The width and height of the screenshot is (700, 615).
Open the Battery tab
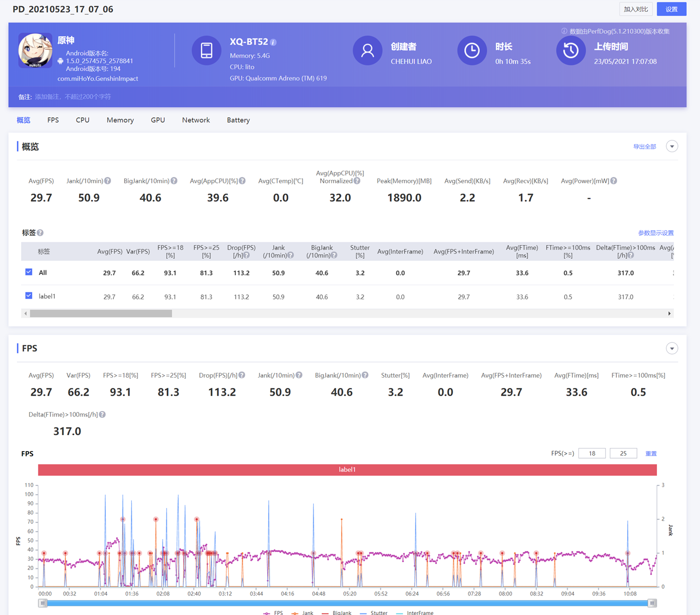coord(238,120)
